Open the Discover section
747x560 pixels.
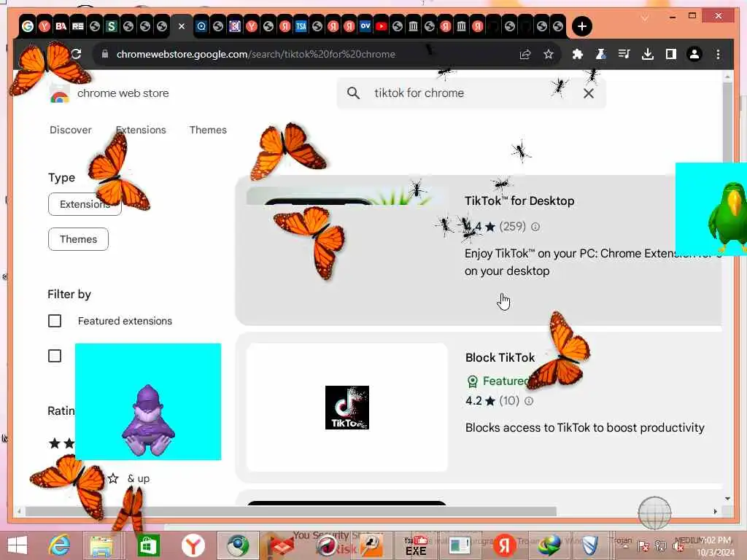click(71, 130)
